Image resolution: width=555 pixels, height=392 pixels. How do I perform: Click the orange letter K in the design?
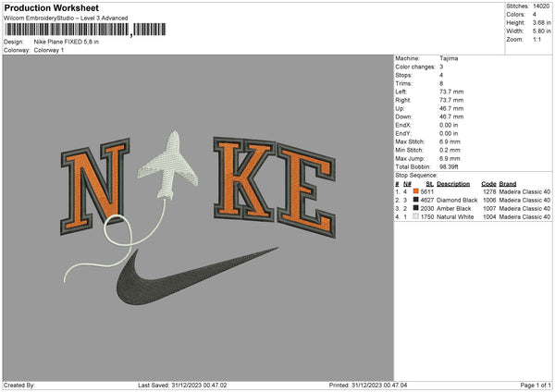(243, 178)
